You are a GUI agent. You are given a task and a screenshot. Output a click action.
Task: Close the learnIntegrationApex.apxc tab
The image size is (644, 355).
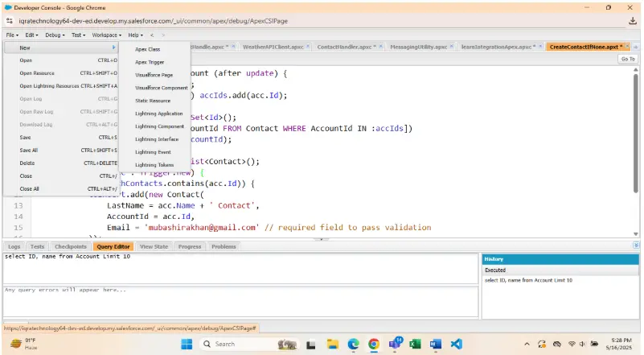[540, 47]
